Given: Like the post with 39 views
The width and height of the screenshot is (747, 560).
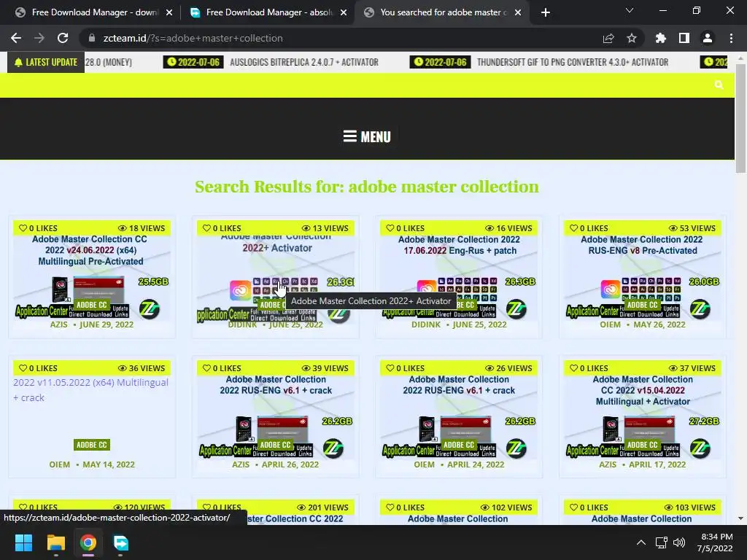Looking at the screenshot, I should [x=222, y=368].
